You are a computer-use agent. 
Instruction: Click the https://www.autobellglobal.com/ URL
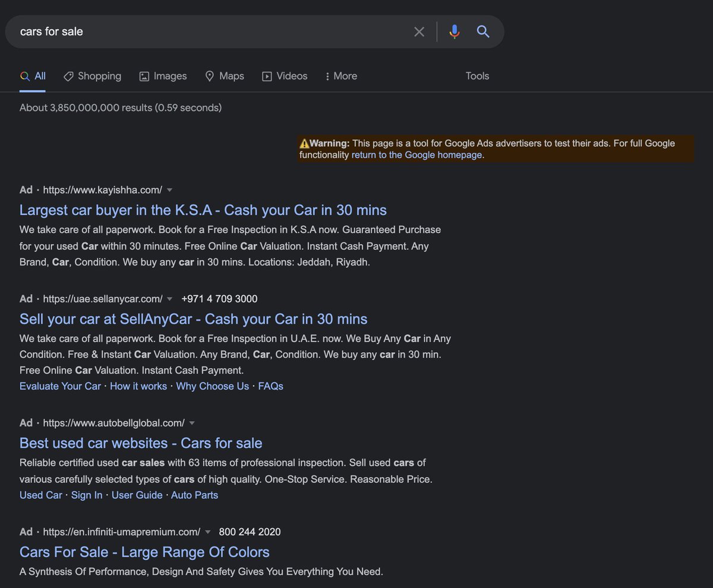(114, 423)
